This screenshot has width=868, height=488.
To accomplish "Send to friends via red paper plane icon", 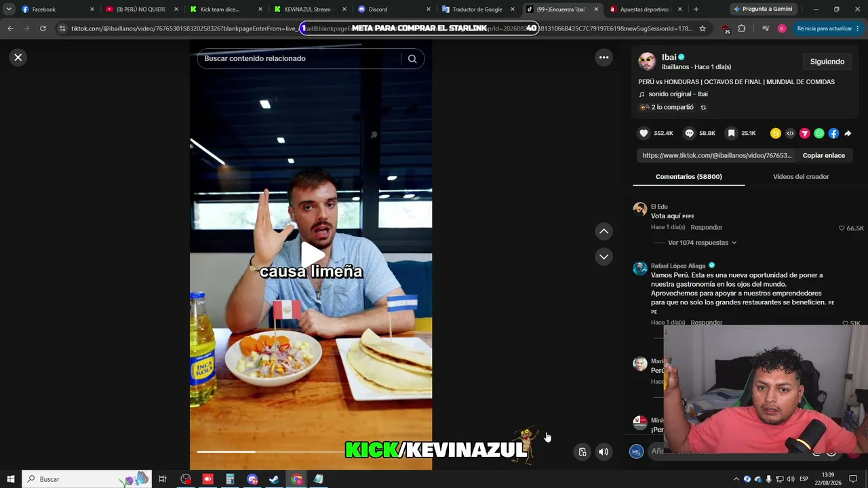I will point(805,134).
